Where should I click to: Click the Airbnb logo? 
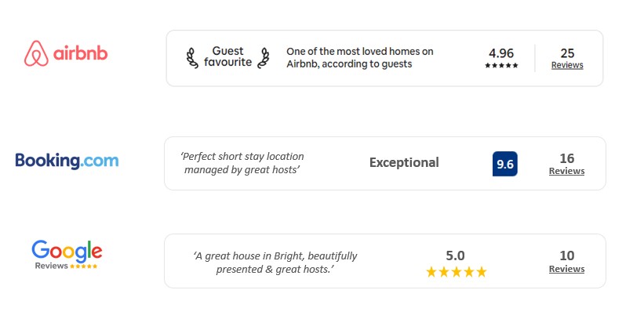(x=66, y=53)
